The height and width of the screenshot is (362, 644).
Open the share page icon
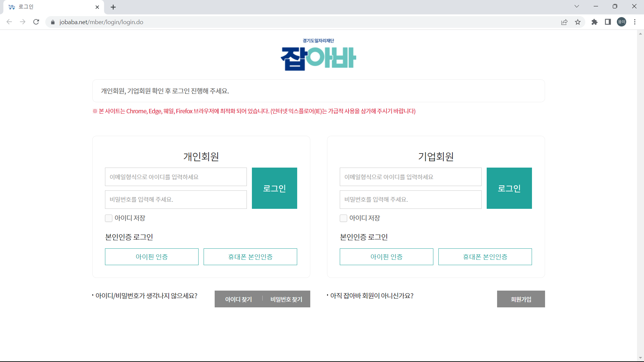565,22
